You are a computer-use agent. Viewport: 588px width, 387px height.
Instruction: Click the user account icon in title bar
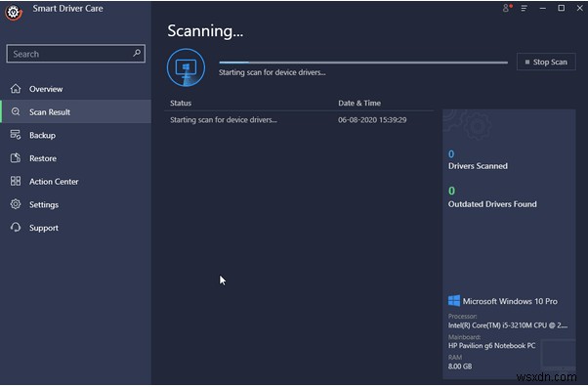point(507,8)
